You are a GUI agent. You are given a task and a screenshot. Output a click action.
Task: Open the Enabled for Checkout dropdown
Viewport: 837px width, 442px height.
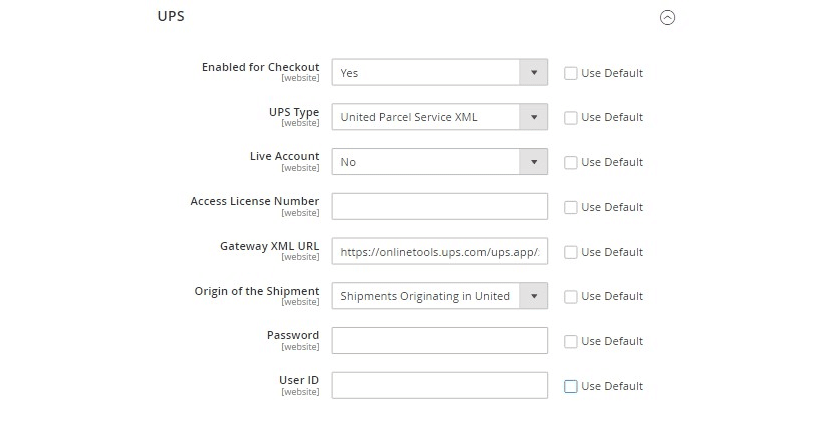coord(439,73)
